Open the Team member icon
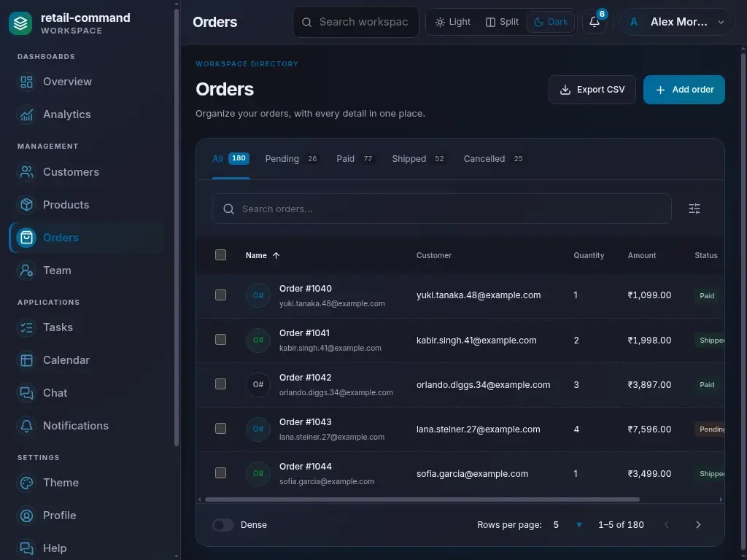The height and width of the screenshot is (560, 747). coord(27,271)
